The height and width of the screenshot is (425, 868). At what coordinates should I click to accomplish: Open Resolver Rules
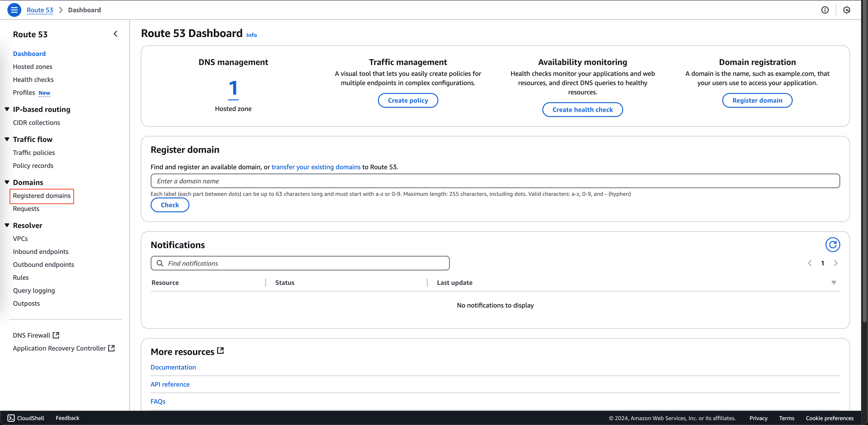(x=21, y=277)
